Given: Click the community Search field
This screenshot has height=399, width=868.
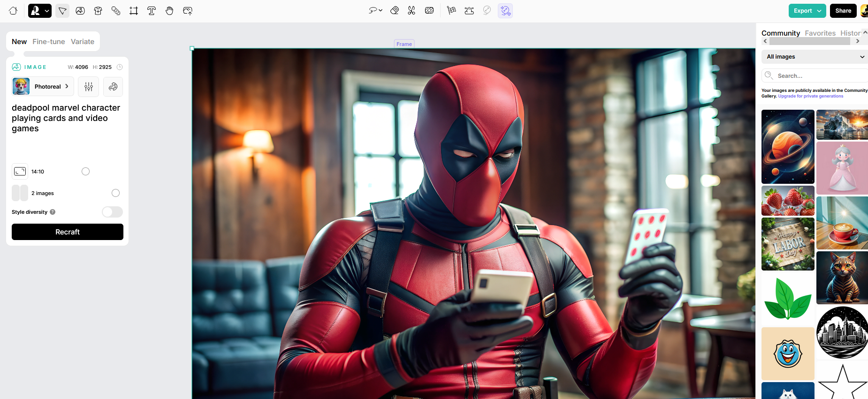Looking at the screenshot, I should tap(815, 75).
